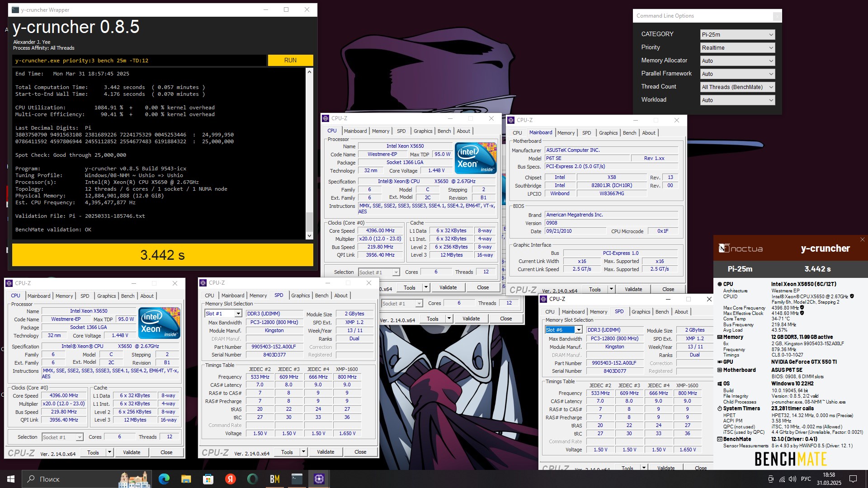Click the y-cruncher command line input field
The width and height of the screenshot is (868, 488).
[139, 60]
